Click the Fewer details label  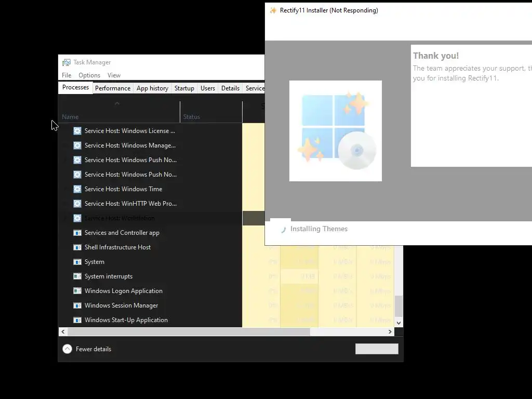click(94, 349)
